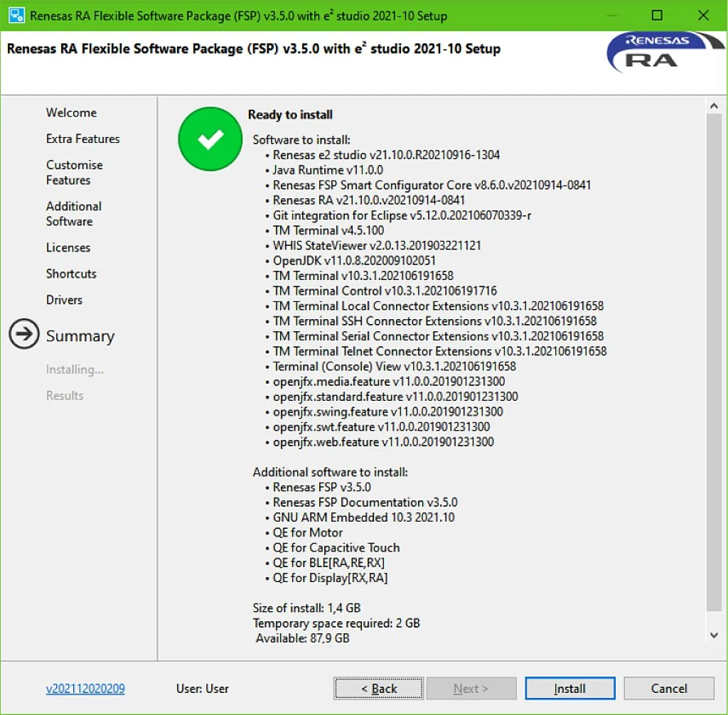Open the Shortcuts step
728x715 pixels.
(x=71, y=274)
